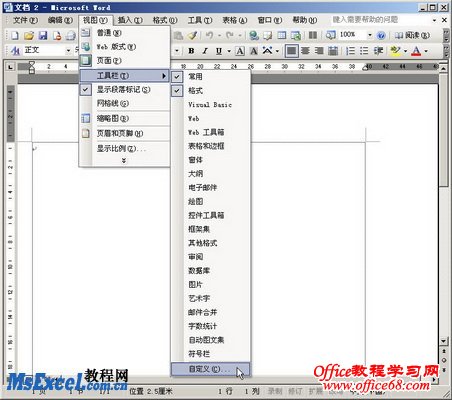Click the Tables and Borders icon
The image size is (452, 400).
(268, 35)
